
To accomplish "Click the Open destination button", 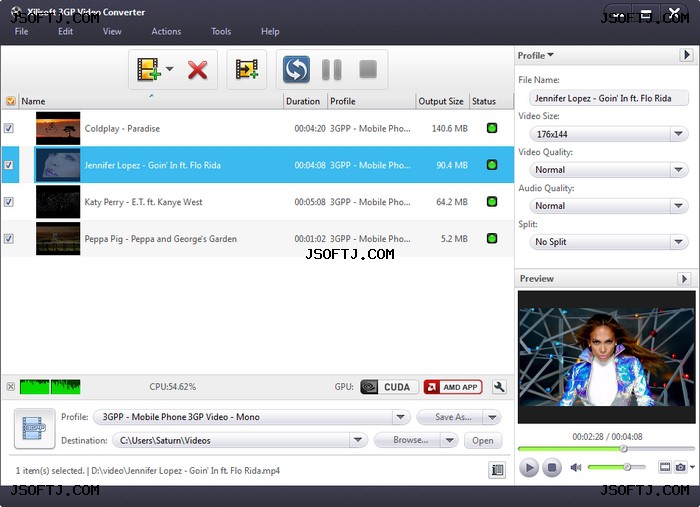I will 483,441.
